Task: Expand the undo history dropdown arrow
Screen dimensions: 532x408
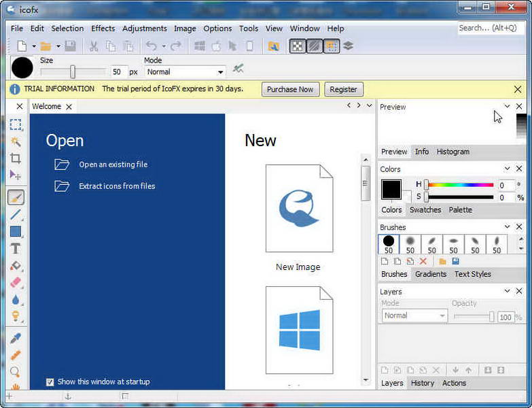Action: coord(164,46)
